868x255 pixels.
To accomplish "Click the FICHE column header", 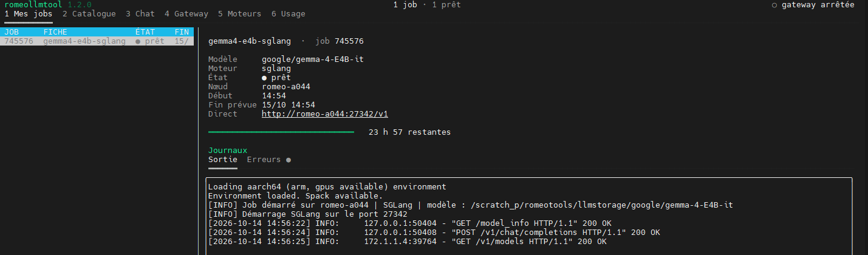I will click(55, 32).
